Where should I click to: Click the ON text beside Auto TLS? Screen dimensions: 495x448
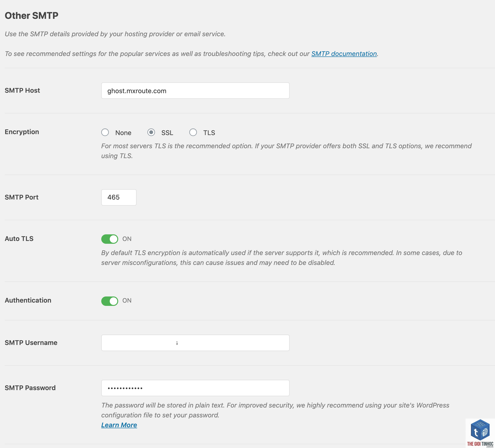(x=127, y=239)
